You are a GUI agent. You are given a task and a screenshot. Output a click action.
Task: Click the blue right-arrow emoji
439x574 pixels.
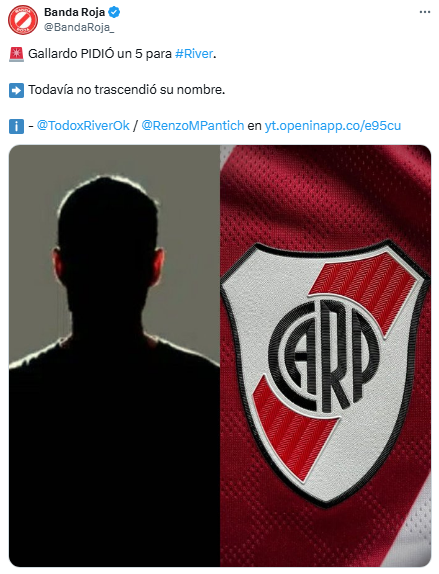[16, 90]
